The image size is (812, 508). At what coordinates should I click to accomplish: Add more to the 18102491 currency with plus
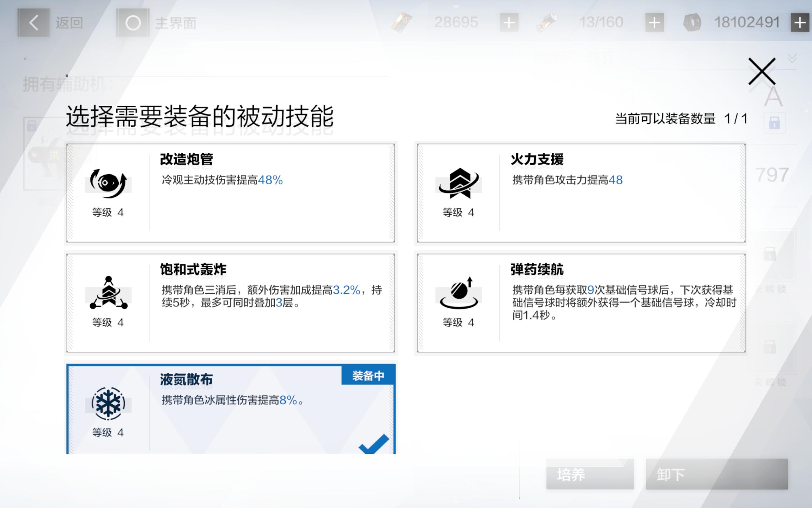800,23
